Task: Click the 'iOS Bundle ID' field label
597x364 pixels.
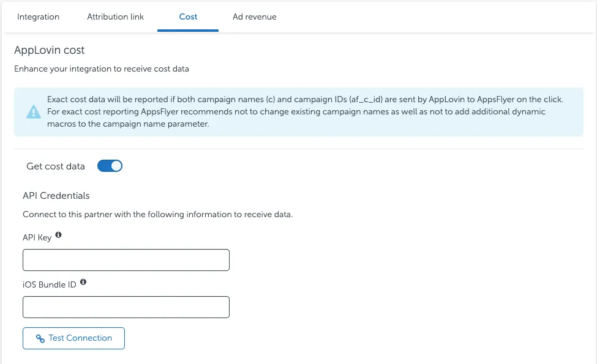Action: coord(50,284)
